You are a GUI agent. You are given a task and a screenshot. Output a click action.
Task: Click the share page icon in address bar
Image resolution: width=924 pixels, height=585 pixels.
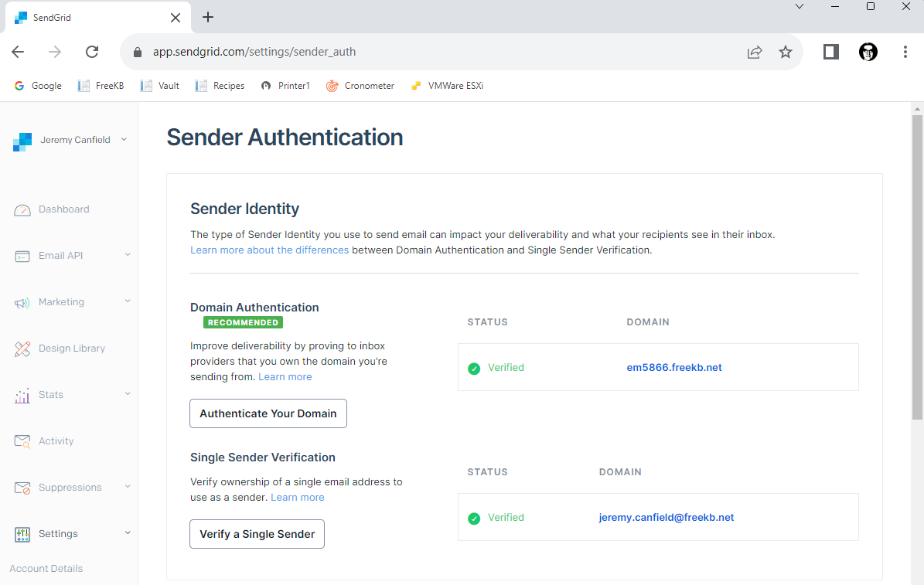click(755, 52)
